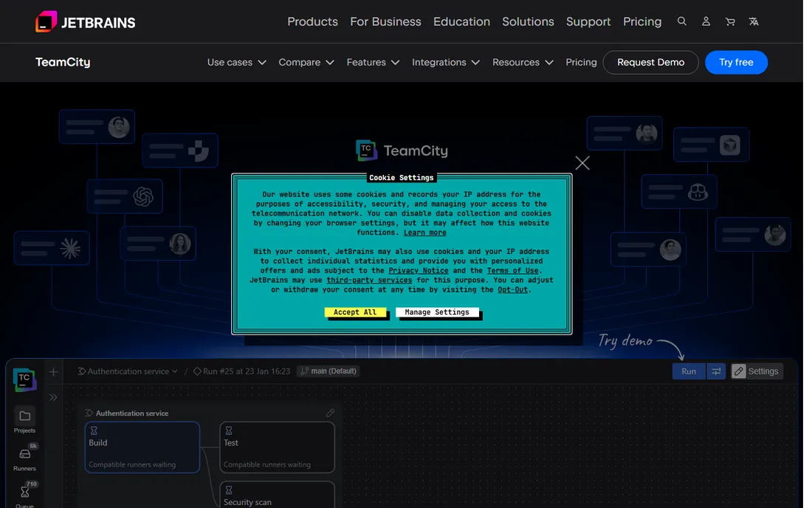This screenshot has height=508, width=812.
Task: Click the Security scan step card
Action: click(277, 495)
